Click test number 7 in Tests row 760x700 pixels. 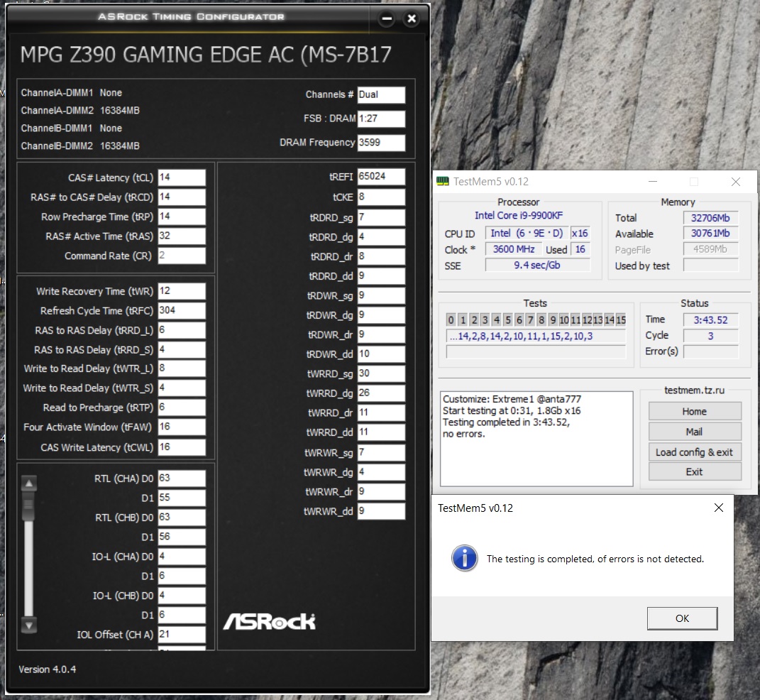[530, 319]
